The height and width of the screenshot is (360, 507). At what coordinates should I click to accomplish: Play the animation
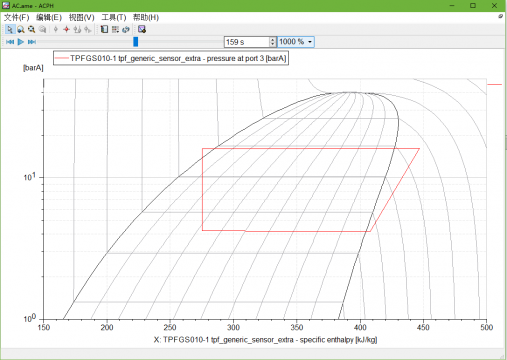(x=21, y=42)
